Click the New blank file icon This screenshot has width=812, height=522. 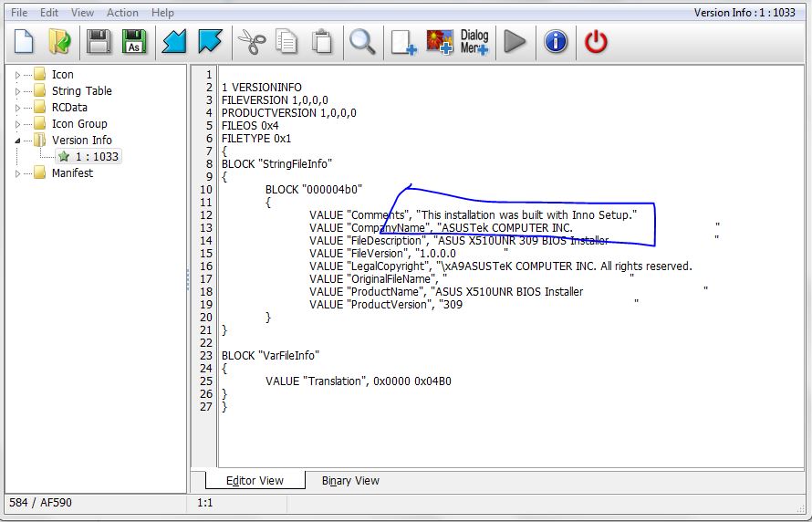pyautogui.click(x=24, y=41)
